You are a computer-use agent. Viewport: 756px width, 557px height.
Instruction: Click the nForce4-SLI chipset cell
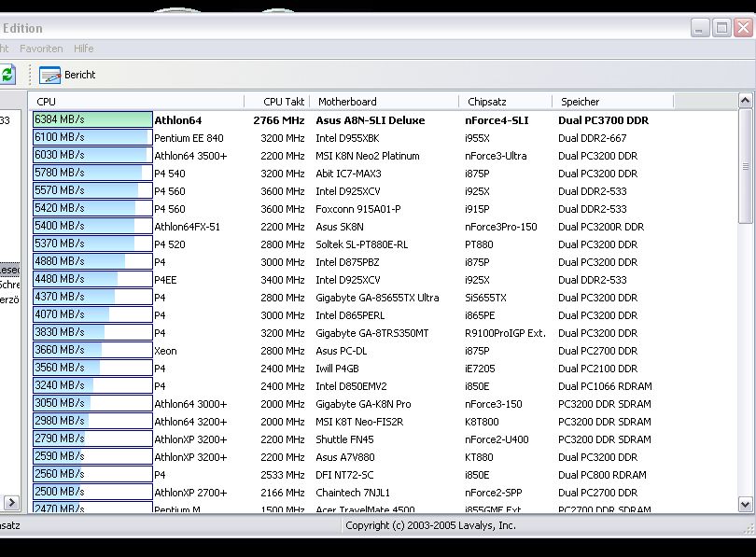(x=497, y=120)
